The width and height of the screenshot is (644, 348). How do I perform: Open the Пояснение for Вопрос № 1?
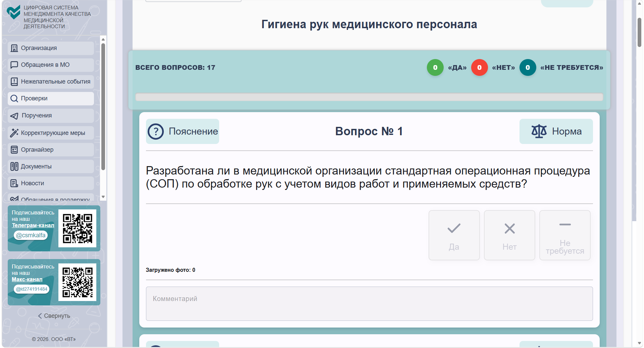[183, 132]
